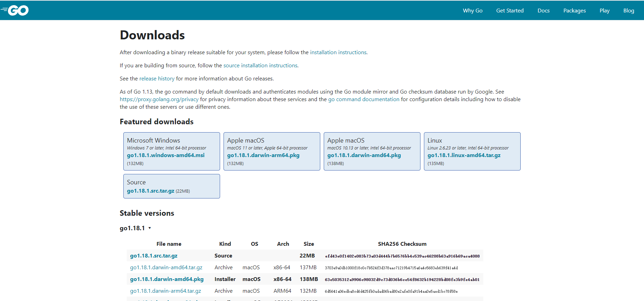Click go1.18.1.darwin-arm64.tar.gz table link
Viewport: 644px width, 301px height.
coord(165,291)
